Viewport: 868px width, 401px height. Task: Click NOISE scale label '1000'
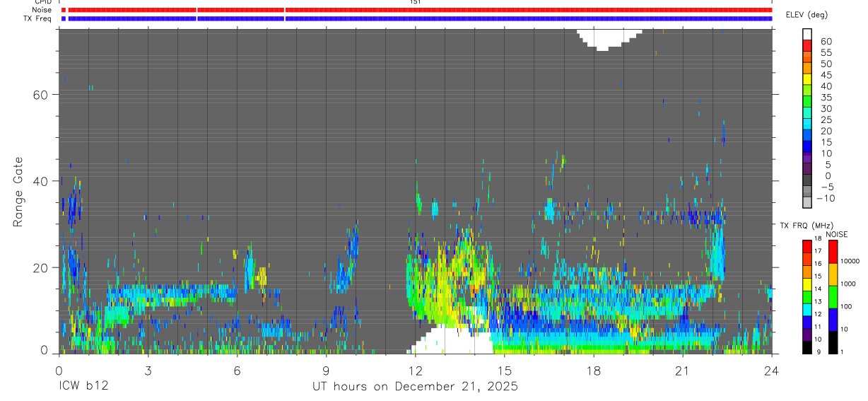(x=850, y=284)
